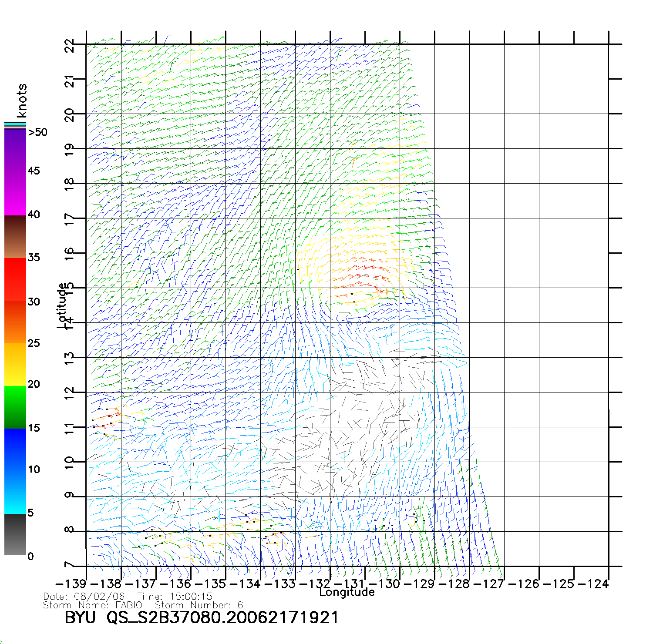Click the green 15-20 knots legend band
Viewport: 653px width, 644px height.
tap(15, 407)
